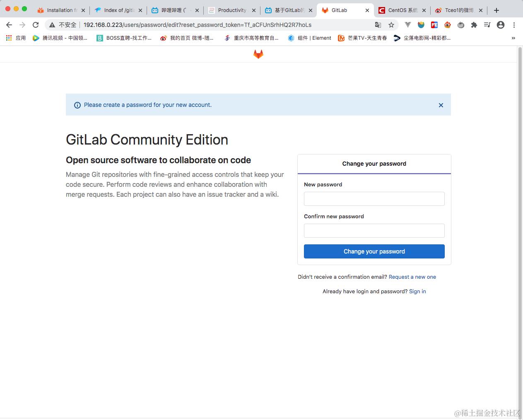The image size is (523, 420).
Task: Click the Sign in link
Action: tap(417, 291)
